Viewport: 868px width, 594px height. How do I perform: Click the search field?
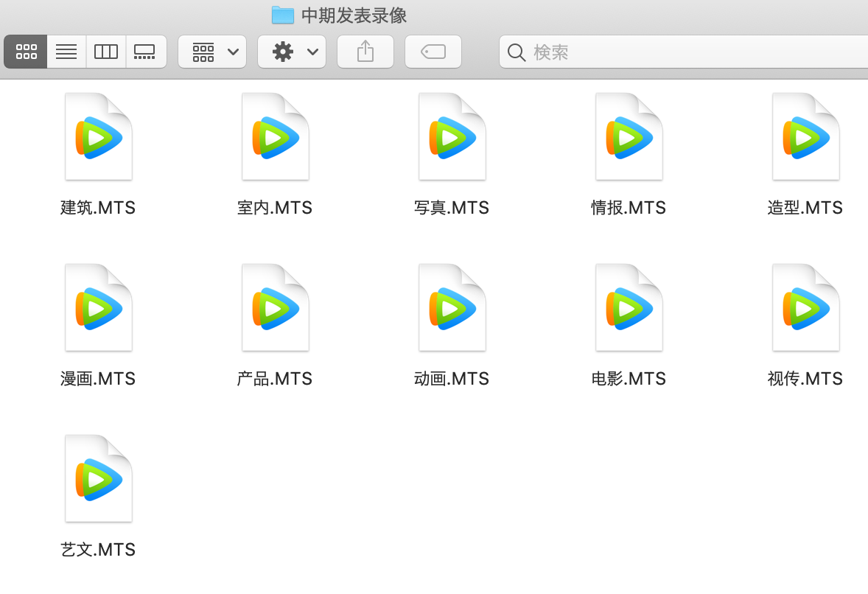click(683, 52)
